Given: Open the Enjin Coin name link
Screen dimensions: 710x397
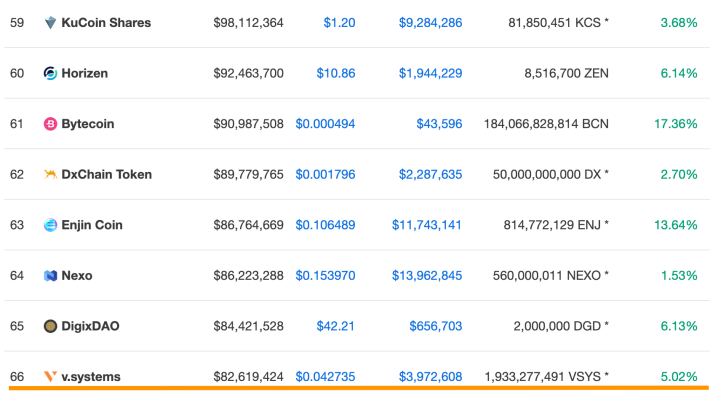Looking at the screenshot, I should tap(92, 225).
